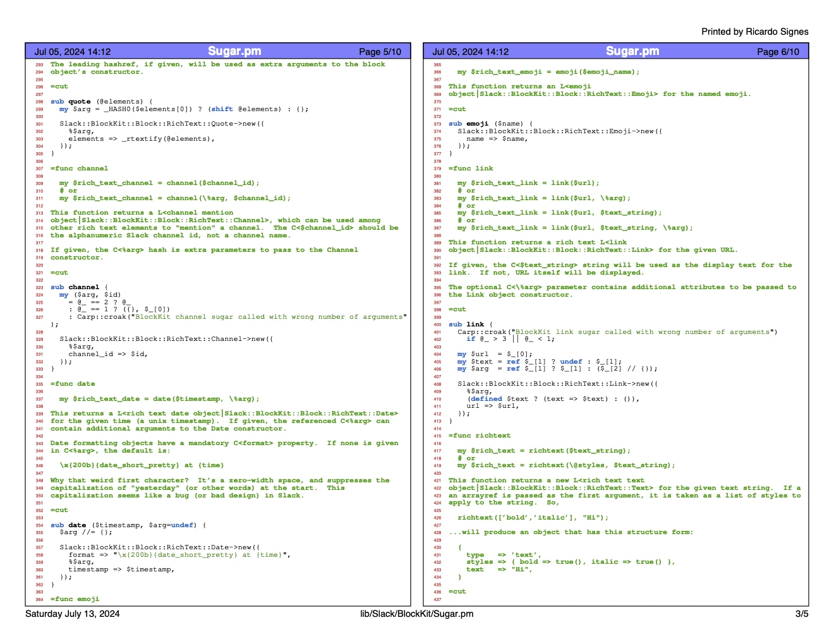Click "Printed by Ricardo Signes" text
This screenshot has width=834, height=644.
[x=754, y=32]
